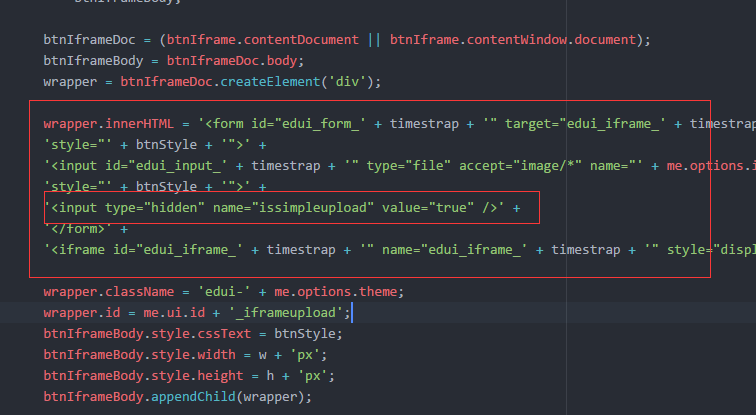
Task: Click the '_iframeupload' string
Action: point(286,313)
